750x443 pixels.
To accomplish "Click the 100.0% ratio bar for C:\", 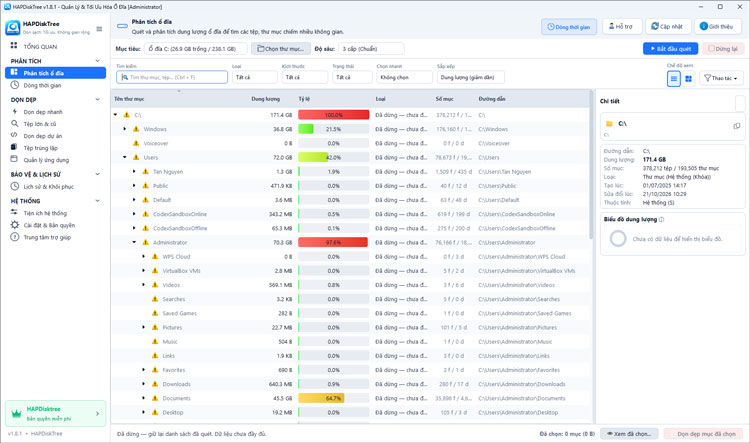I will [333, 115].
